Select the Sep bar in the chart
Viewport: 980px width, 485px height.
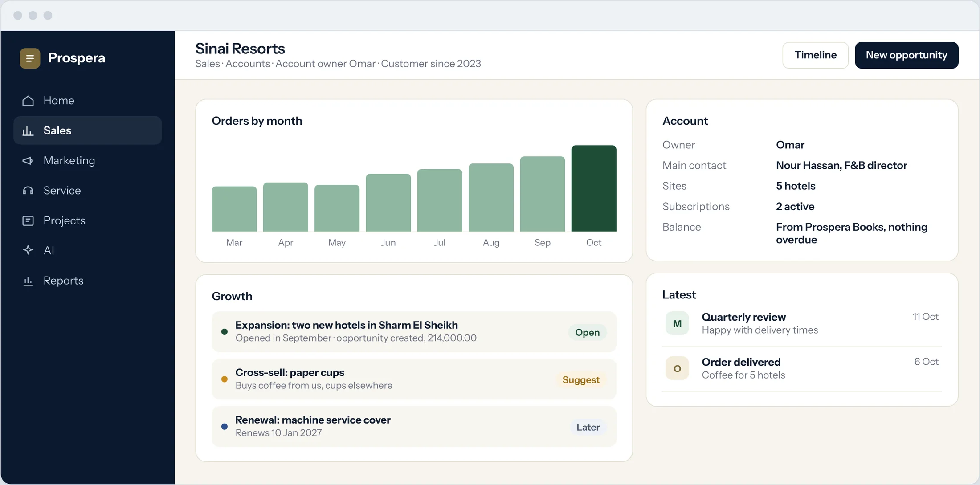click(542, 194)
